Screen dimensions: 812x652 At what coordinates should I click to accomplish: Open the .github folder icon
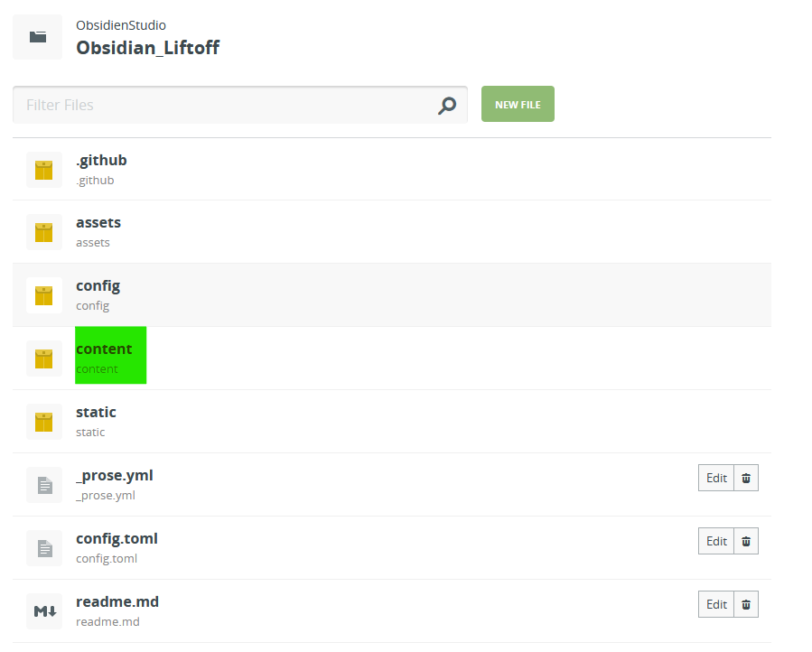[43, 170]
